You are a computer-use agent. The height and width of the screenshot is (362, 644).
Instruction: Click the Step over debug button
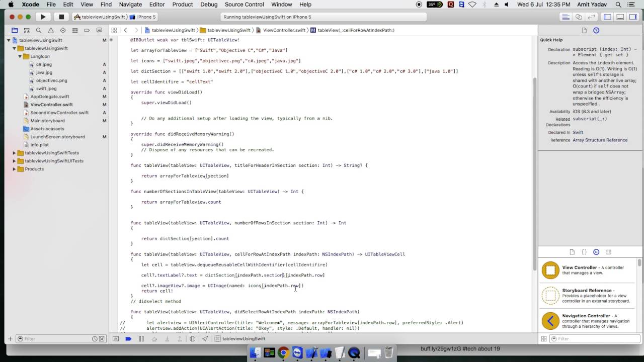click(x=154, y=339)
